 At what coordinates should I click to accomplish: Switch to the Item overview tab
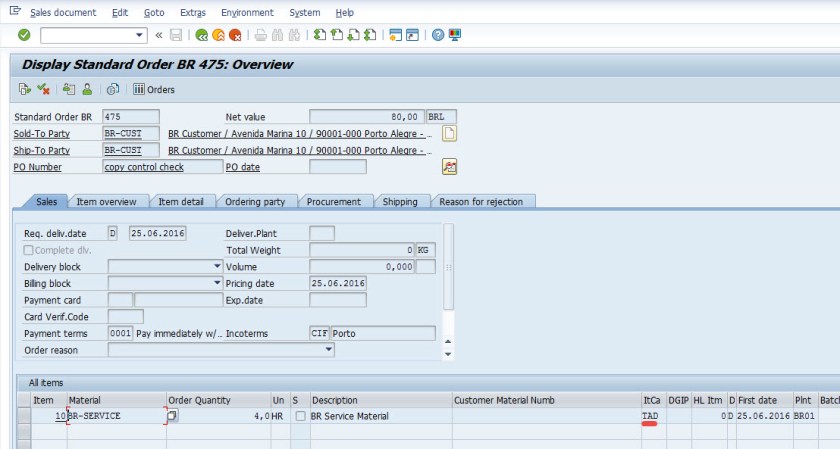click(106, 201)
